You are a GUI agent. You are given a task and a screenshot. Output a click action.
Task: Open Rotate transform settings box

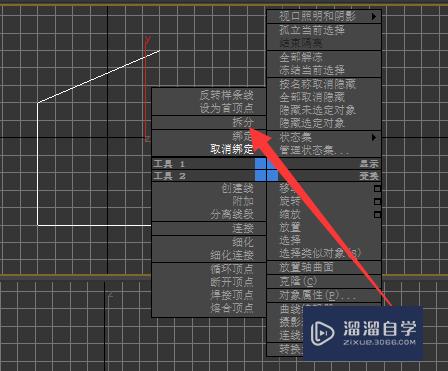pyautogui.click(x=377, y=202)
